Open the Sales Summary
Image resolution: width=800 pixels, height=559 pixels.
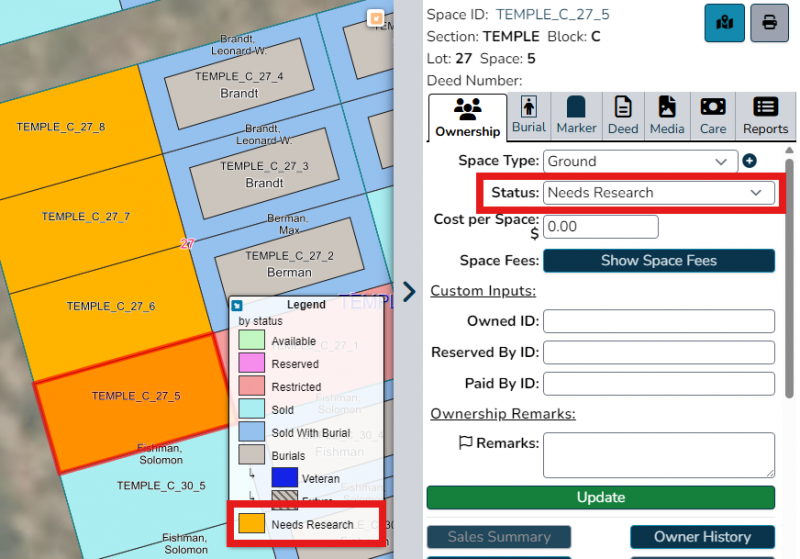click(x=498, y=537)
